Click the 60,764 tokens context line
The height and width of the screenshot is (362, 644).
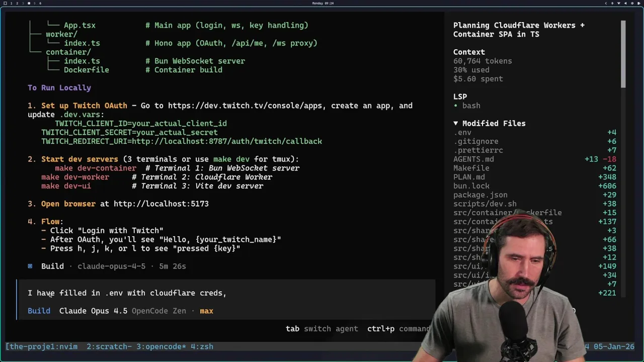pyautogui.click(x=482, y=61)
